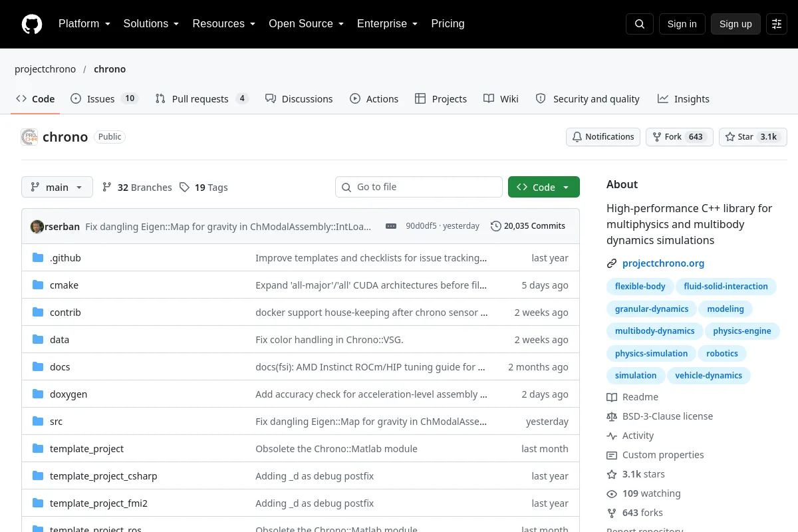Screen dimensions: 798x532
Task: Open the projectchrono owner link
Action: click(x=45, y=69)
